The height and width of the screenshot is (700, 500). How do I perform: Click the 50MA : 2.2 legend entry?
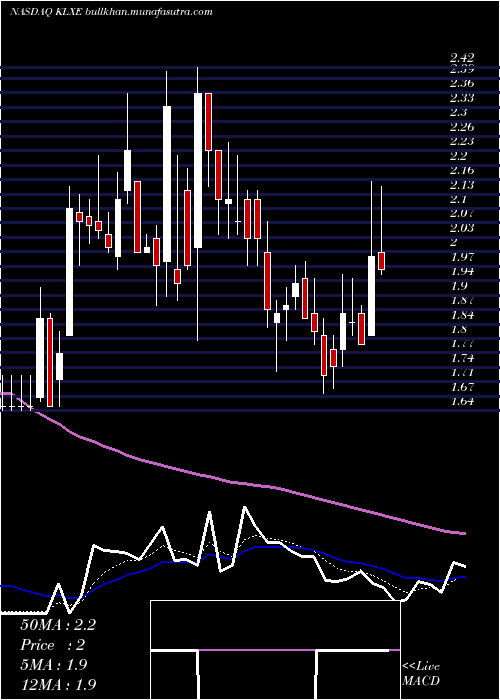pos(58,625)
